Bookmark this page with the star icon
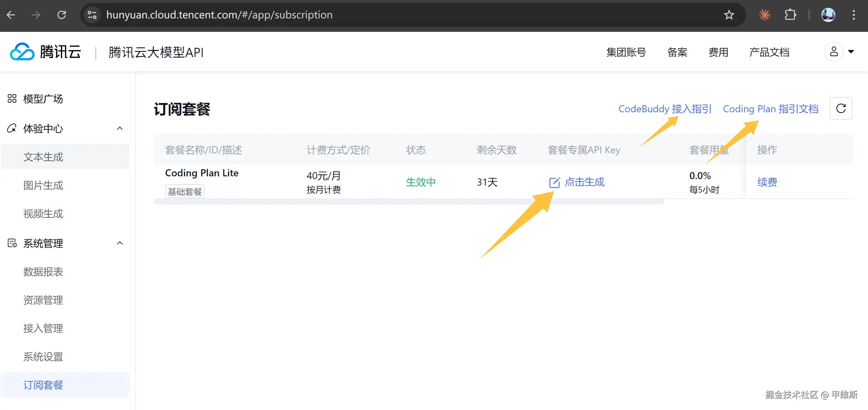Viewport: 868px width, 410px height. tap(729, 15)
